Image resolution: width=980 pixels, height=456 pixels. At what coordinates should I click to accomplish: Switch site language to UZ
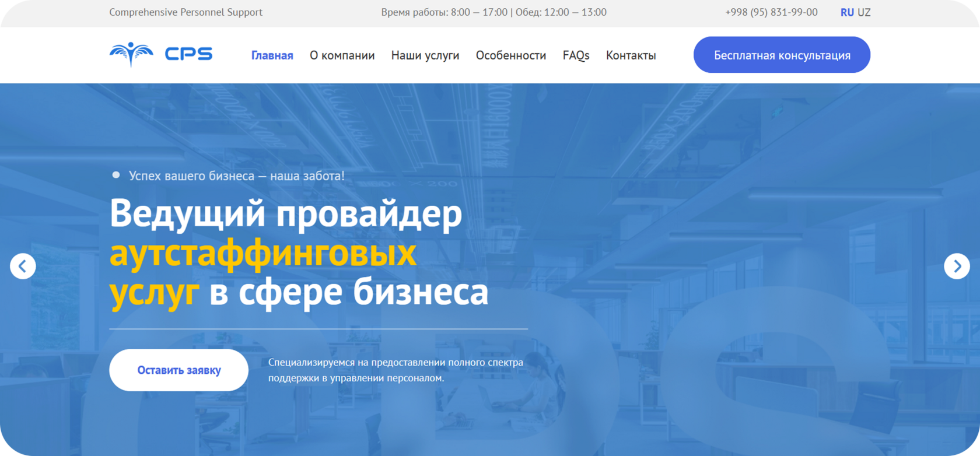[864, 12]
